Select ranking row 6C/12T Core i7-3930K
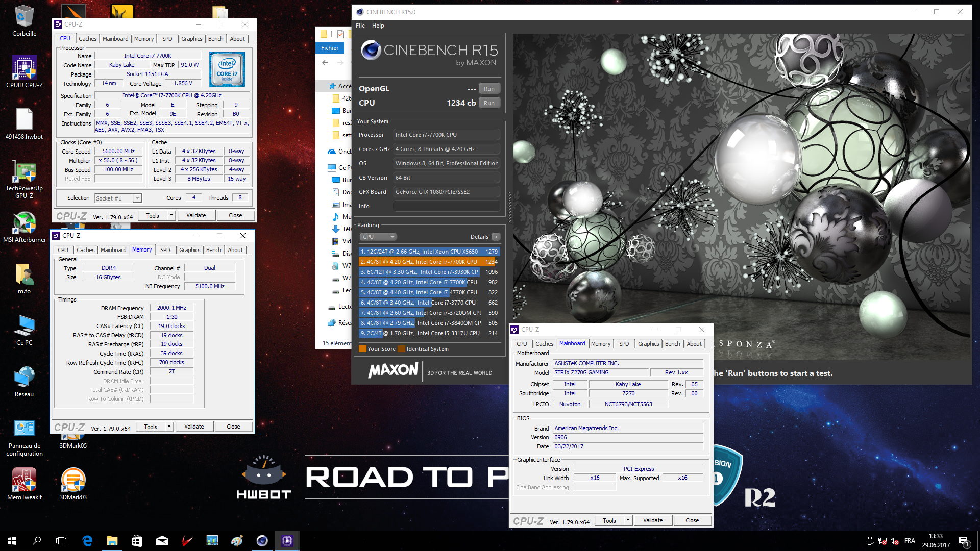 [429, 272]
